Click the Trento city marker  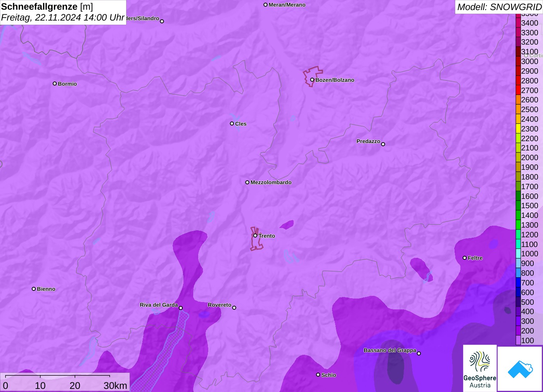point(255,235)
